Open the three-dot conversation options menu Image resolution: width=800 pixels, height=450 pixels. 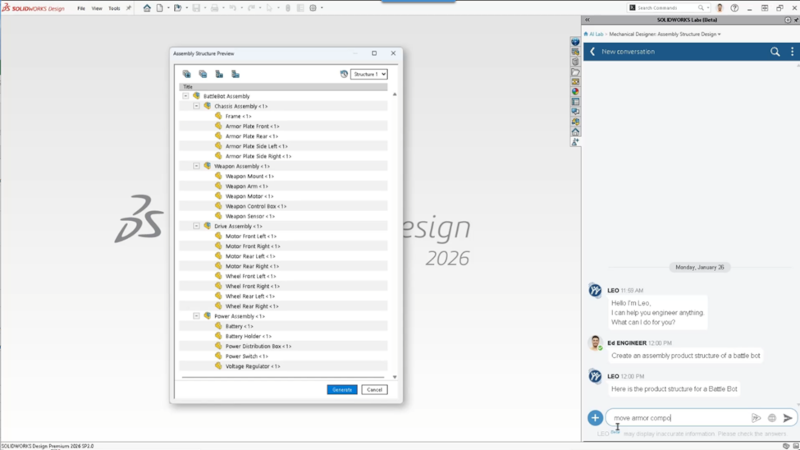point(790,51)
